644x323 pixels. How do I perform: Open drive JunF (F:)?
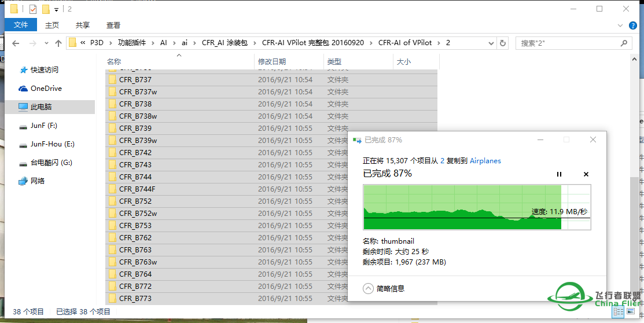coord(43,126)
